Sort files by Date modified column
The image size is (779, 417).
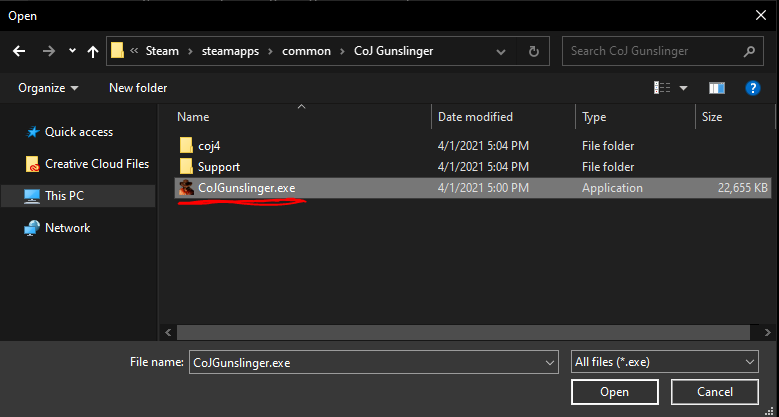coord(475,117)
